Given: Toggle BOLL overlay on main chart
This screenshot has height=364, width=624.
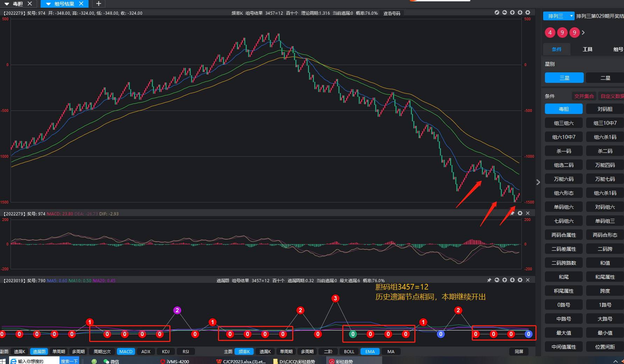Looking at the screenshot, I should click(x=349, y=351).
